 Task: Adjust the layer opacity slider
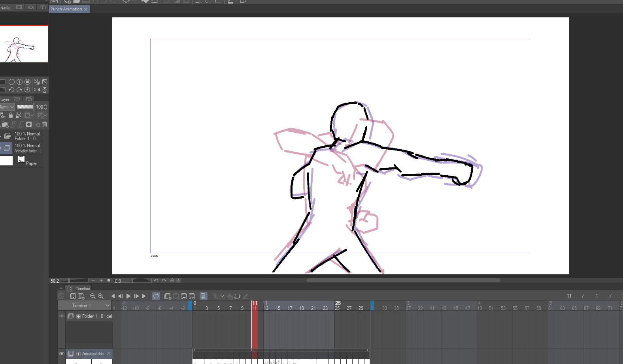tap(25, 107)
